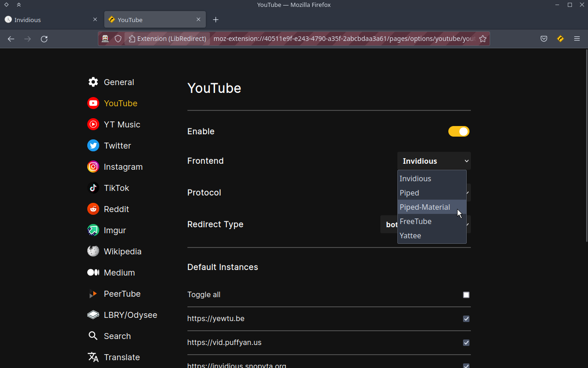
Task: Open a new browser tab
Action: point(215,19)
